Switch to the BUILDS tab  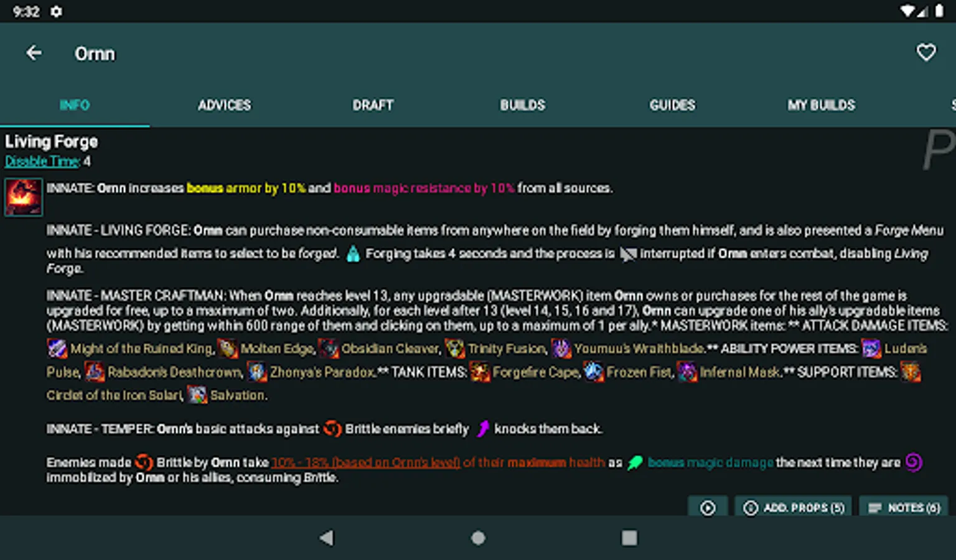pyautogui.click(x=523, y=105)
